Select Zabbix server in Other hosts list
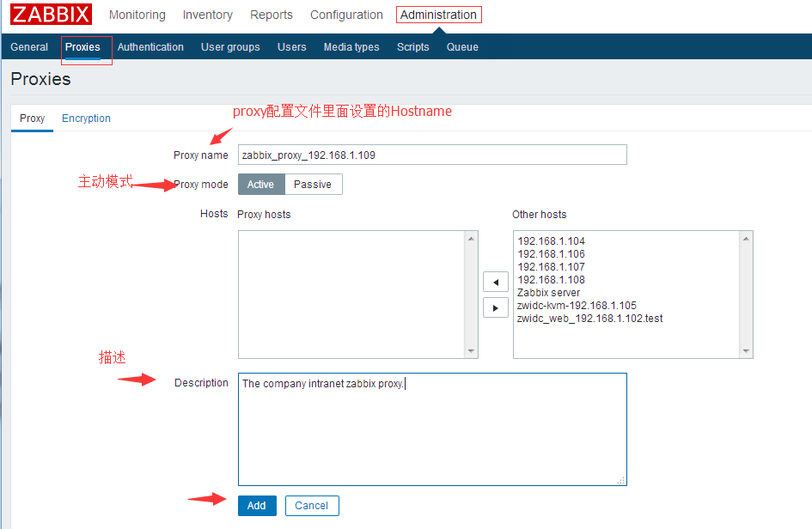Screen dimensions: 812x529 [548, 293]
